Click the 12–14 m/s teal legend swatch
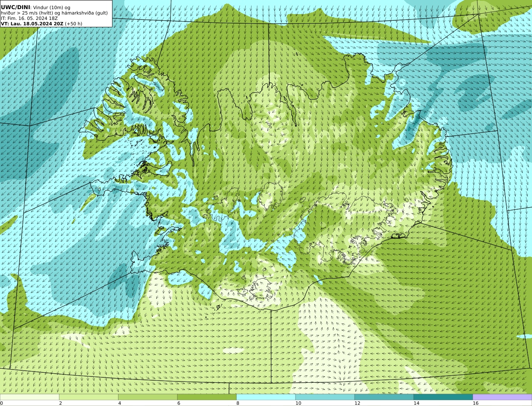The width and height of the screenshot is (532, 406). [x=384, y=397]
